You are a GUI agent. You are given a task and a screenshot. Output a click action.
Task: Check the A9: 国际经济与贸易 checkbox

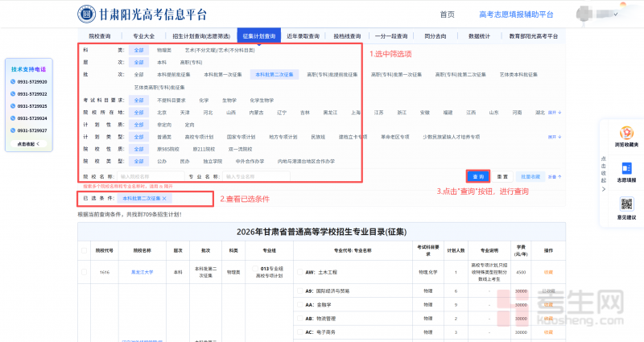pyautogui.click(x=299, y=290)
